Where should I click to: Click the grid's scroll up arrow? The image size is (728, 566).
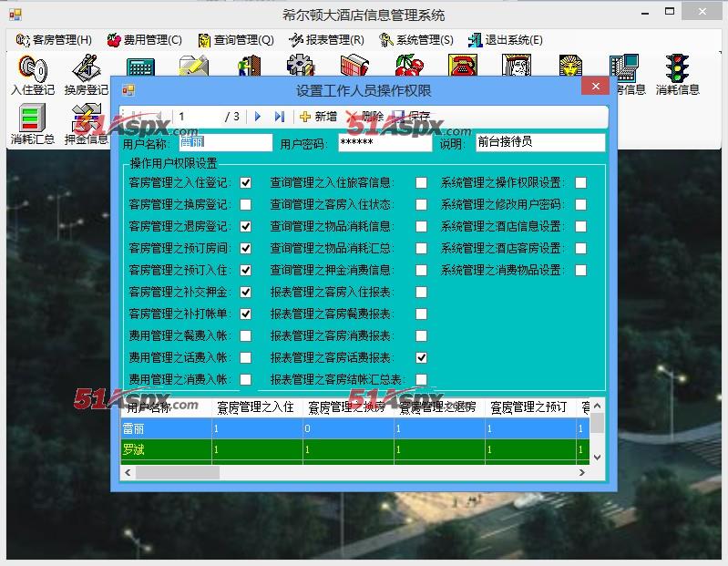(598, 406)
